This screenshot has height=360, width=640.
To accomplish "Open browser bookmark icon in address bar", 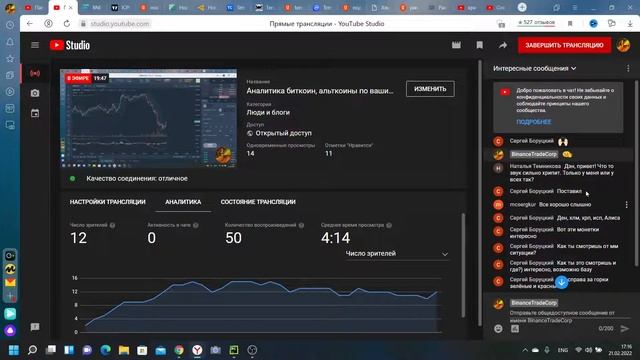I will coord(570,24).
